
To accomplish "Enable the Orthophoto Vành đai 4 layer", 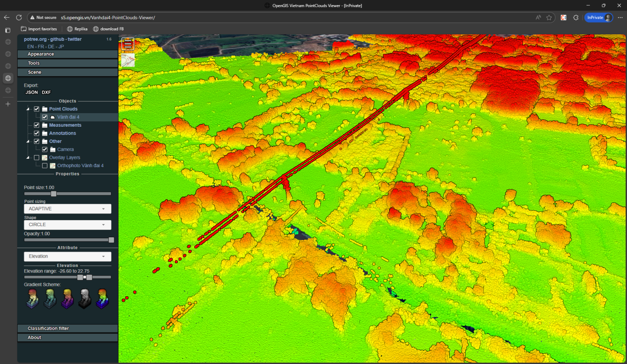I will (45, 166).
